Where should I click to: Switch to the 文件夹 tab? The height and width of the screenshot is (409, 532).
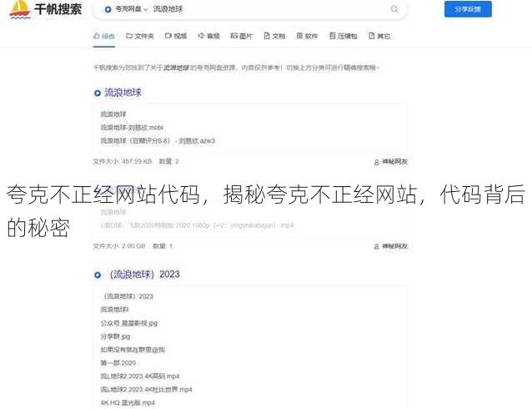[140, 36]
